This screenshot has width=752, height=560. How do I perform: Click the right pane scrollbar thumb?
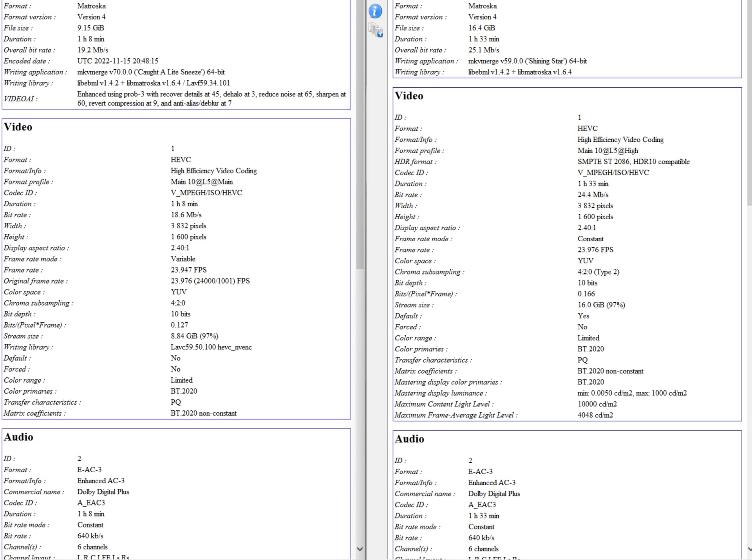[749, 102]
